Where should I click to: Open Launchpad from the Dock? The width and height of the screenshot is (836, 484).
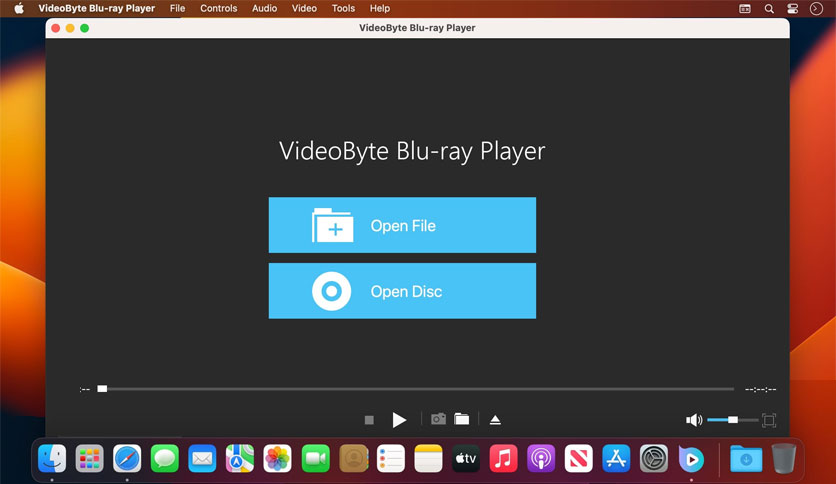(89, 458)
